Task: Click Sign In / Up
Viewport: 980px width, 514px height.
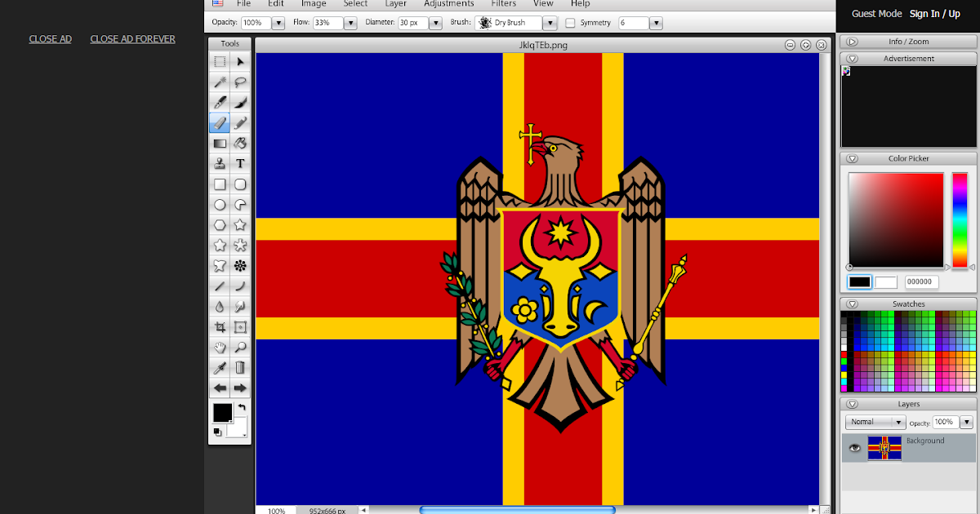Action: (935, 14)
